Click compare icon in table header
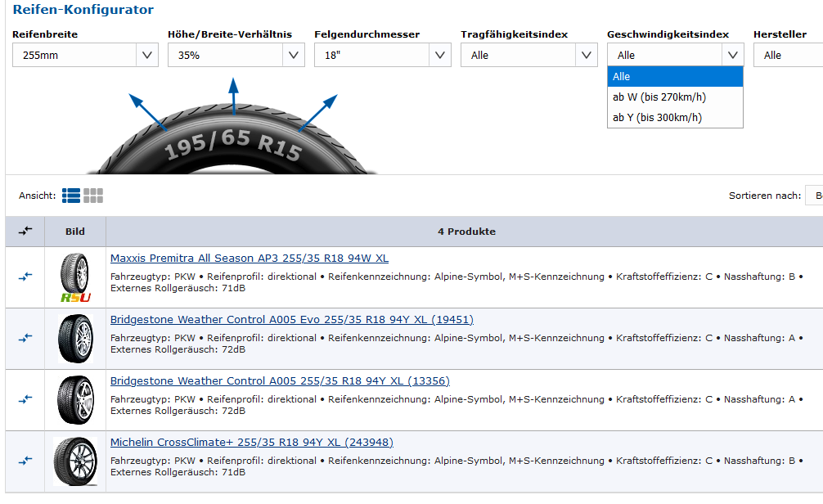The width and height of the screenshot is (823, 504). [25, 231]
